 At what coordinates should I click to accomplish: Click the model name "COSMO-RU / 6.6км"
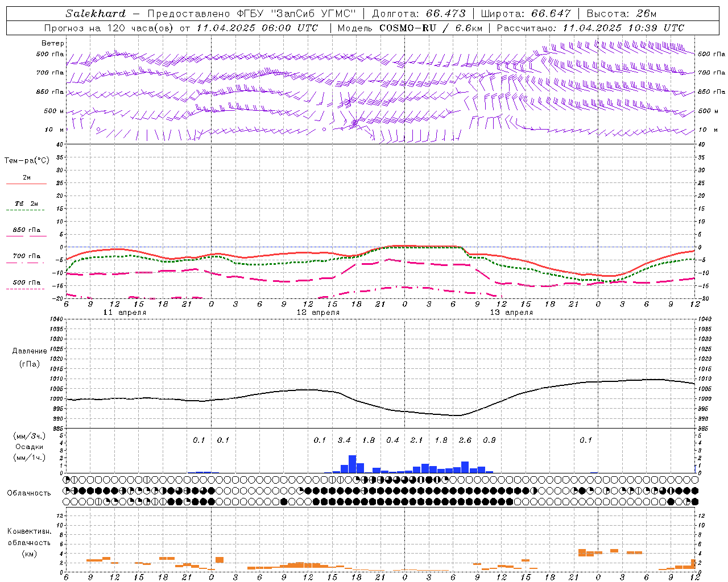click(431, 28)
